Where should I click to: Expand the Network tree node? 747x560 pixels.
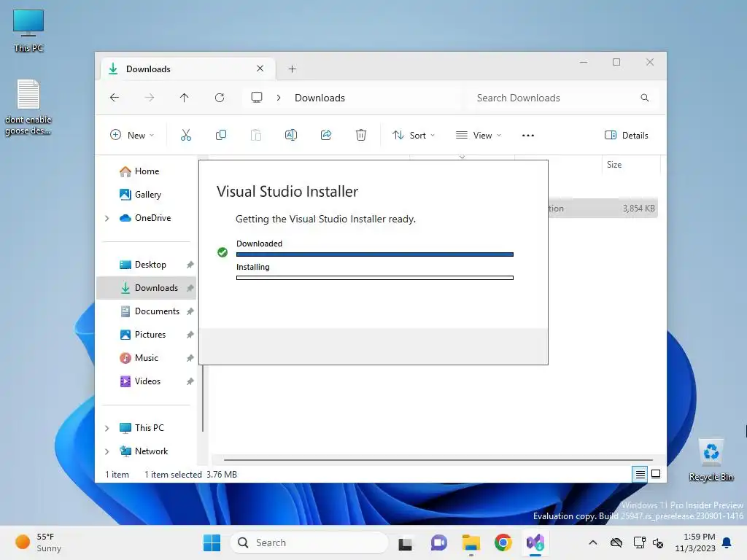click(107, 451)
